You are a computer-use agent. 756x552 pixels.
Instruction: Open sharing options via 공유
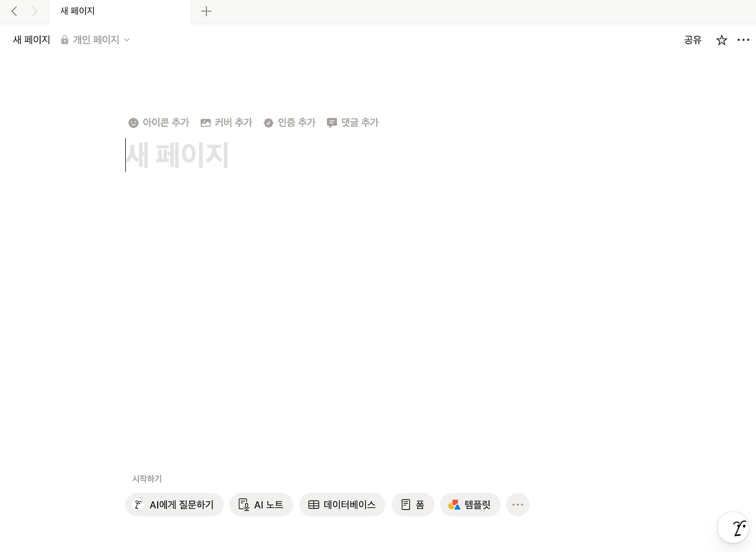(692, 40)
